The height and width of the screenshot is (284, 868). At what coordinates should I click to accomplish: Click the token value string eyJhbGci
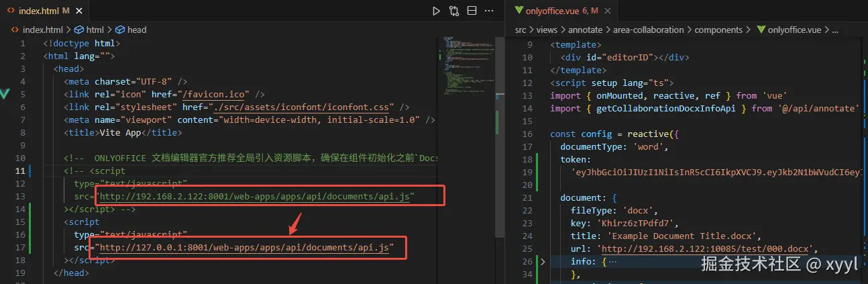[x=716, y=172]
